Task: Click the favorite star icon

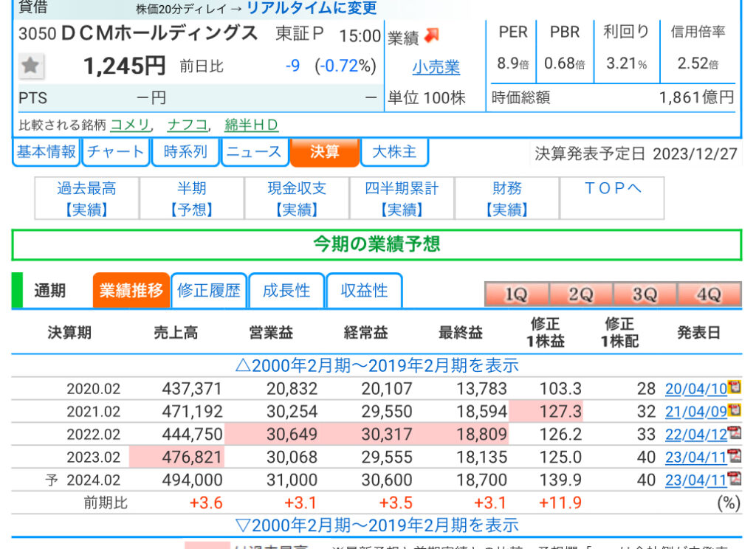Action: click(31, 66)
